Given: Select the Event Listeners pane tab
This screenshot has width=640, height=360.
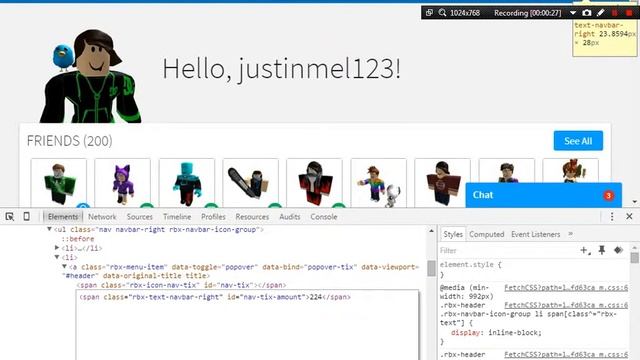Looking at the screenshot, I should (536, 234).
